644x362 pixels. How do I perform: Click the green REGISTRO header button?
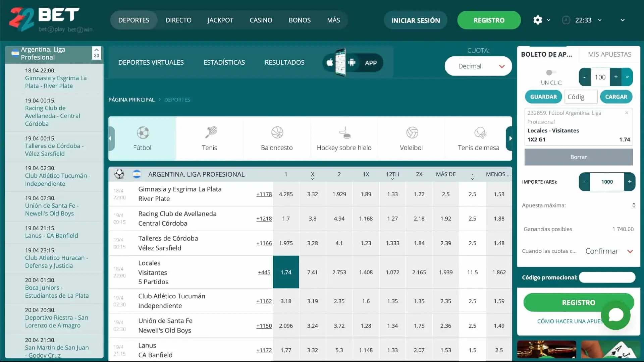489,20
